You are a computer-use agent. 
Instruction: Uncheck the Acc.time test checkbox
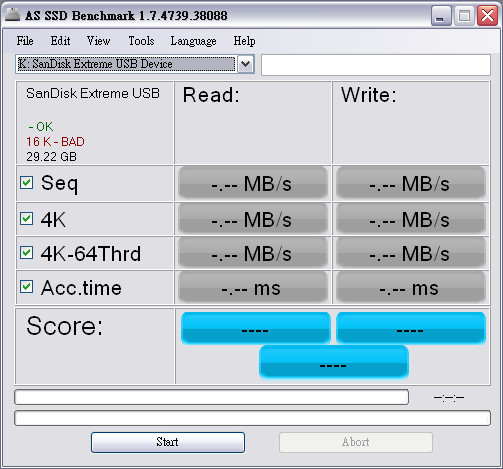26,287
